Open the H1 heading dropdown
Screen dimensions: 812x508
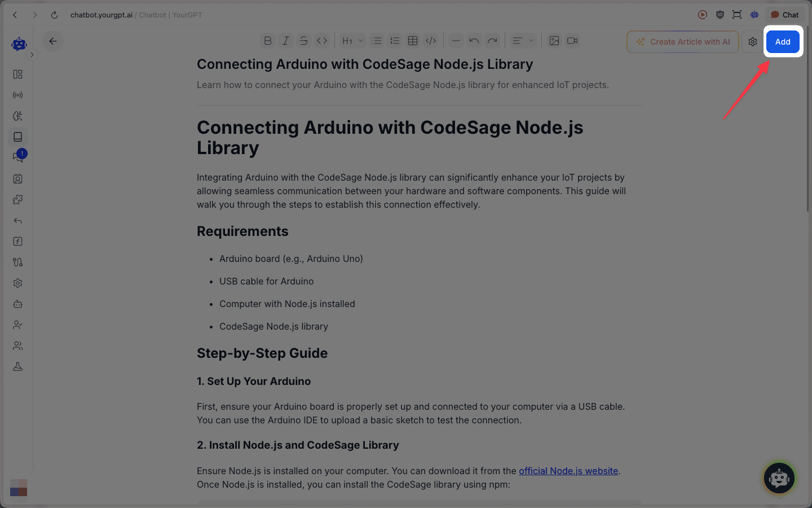click(351, 40)
